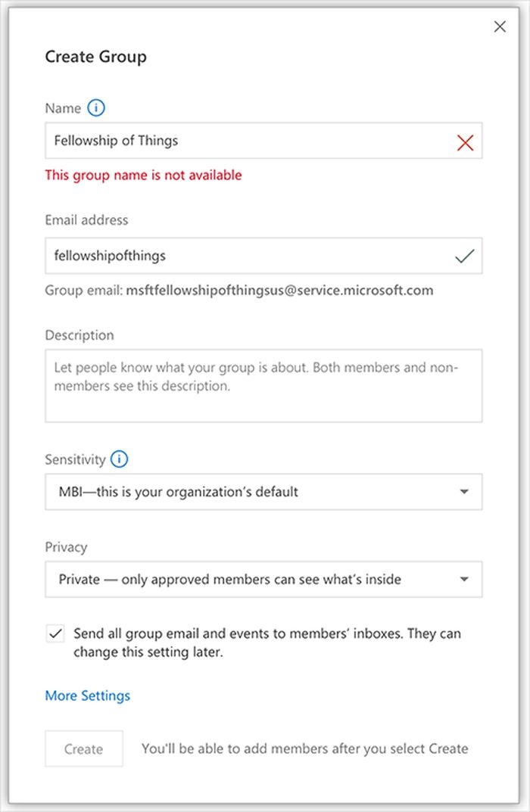The height and width of the screenshot is (812, 530).
Task: Click the checkbox label about group email
Action: tap(267, 642)
